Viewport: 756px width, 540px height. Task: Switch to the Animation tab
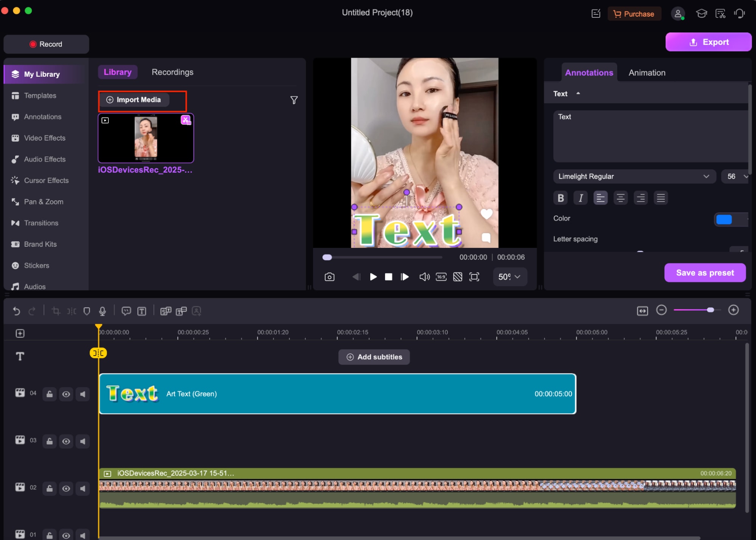[x=647, y=73]
